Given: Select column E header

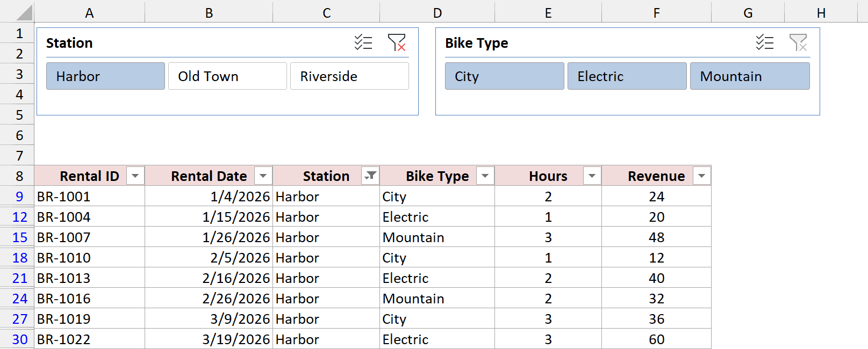Looking at the screenshot, I should [548, 12].
